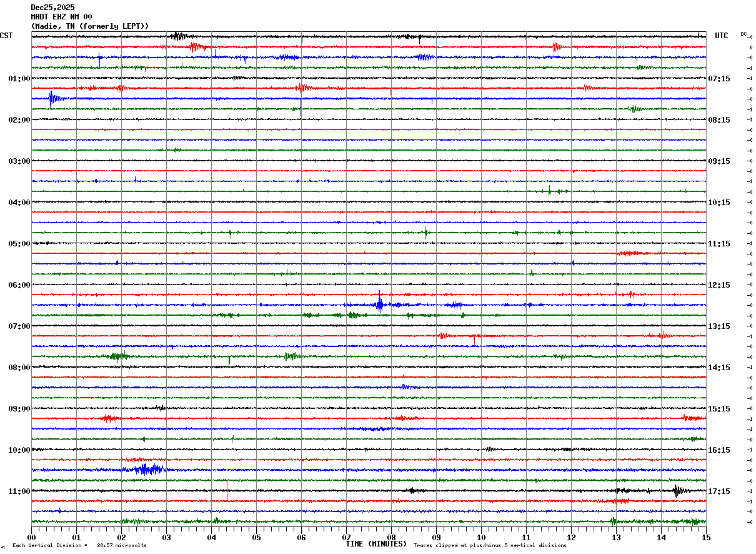Click the 13:15 UTC time label
Viewport: 756px width, 554px height.
(x=720, y=326)
